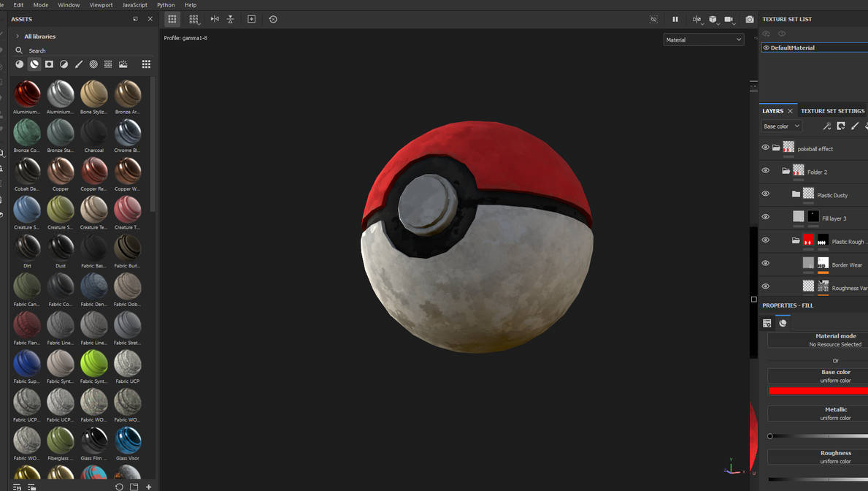The height and width of the screenshot is (491, 868).
Task: Filter assets by environment maps icon
Action: (123, 64)
